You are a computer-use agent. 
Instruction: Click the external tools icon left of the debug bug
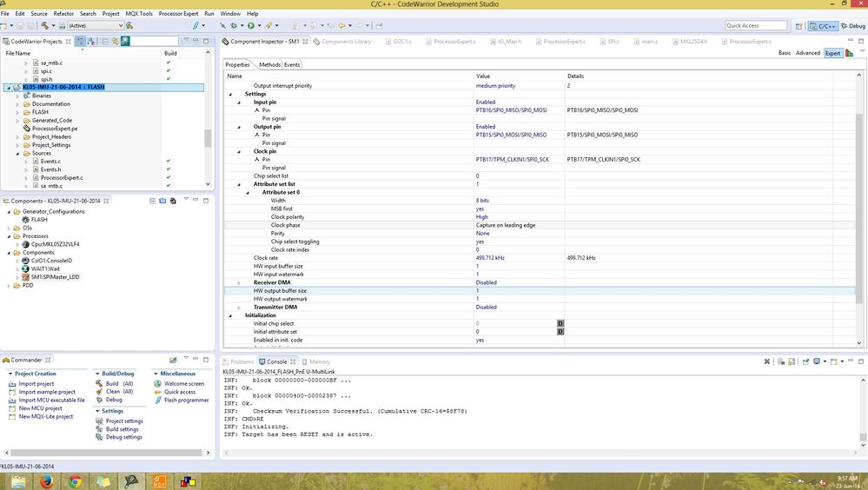coord(222,25)
